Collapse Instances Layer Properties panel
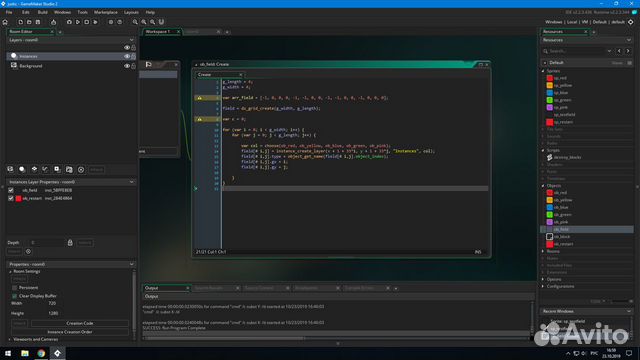The width and height of the screenshot is (640, 360). pyautogui.click(x=131, y=182)
